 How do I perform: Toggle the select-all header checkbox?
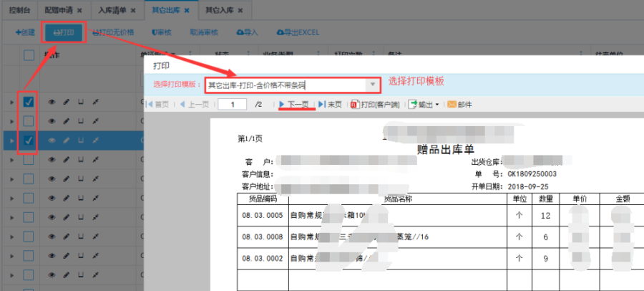(x=29, y=56)
